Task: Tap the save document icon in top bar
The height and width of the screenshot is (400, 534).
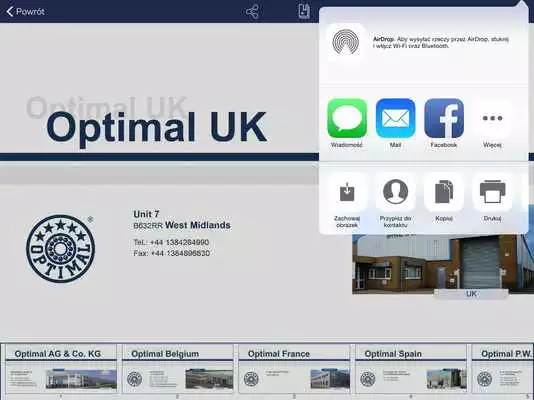Action: [304, 12]
